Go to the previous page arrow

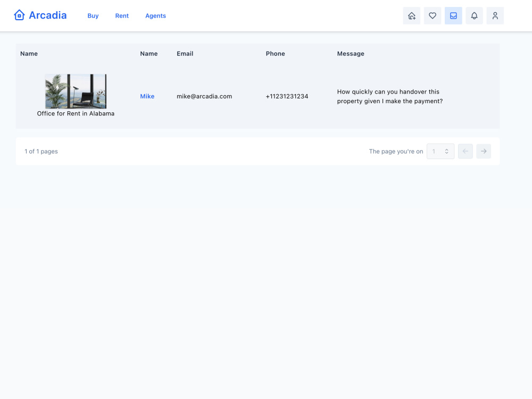(x=465, y=151)
